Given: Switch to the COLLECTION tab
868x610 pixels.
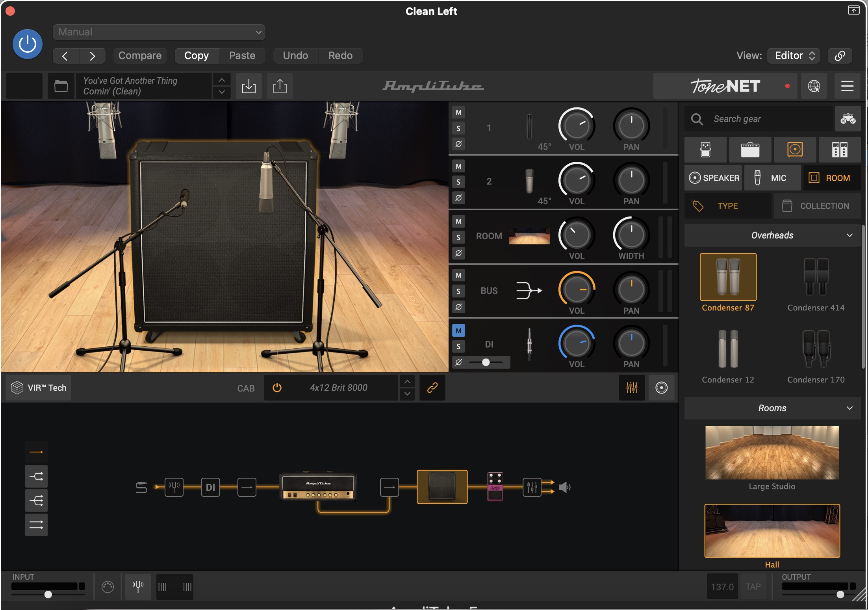Looking at the screenshot, I should coord(817,206).
